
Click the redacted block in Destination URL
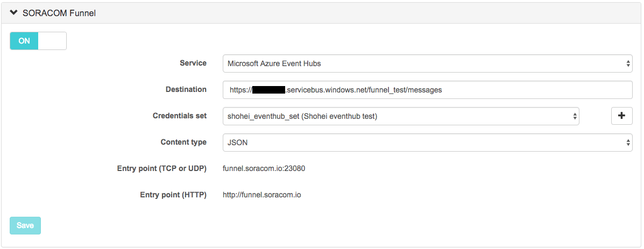coord(268,90)
